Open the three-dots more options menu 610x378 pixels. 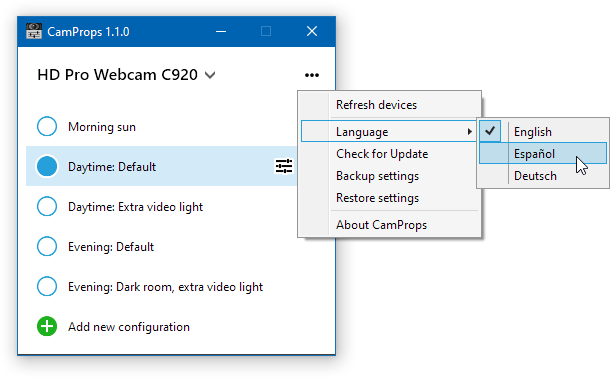(x=312, y=75)
